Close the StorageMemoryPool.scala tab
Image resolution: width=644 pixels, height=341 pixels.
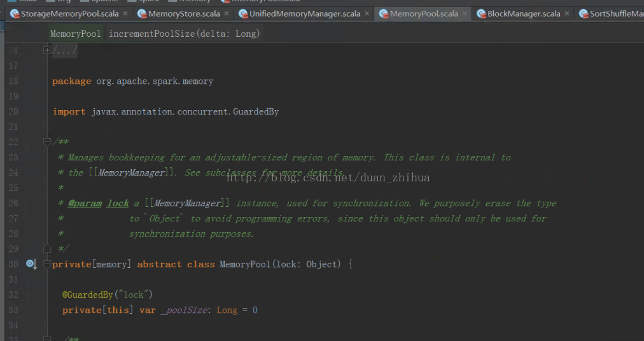click(x=125, y=13)
